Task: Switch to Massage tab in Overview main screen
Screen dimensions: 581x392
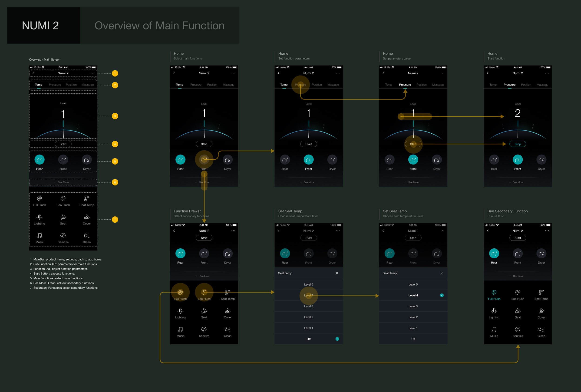Action: pyautogui.click(x=88, y=85)
